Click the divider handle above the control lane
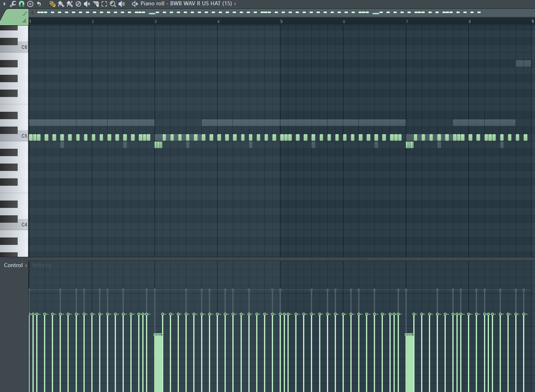The image size is (535, 392). coord(362,258)
